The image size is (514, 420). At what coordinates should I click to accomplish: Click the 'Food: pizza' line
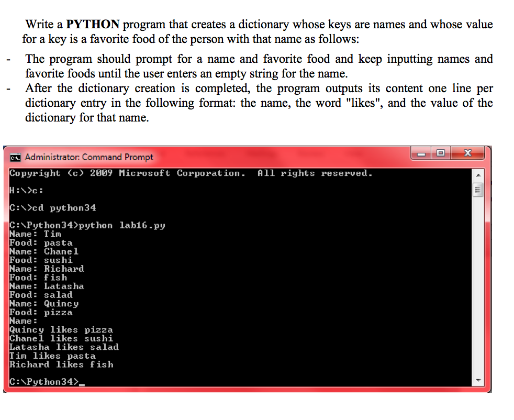(41, 313)
